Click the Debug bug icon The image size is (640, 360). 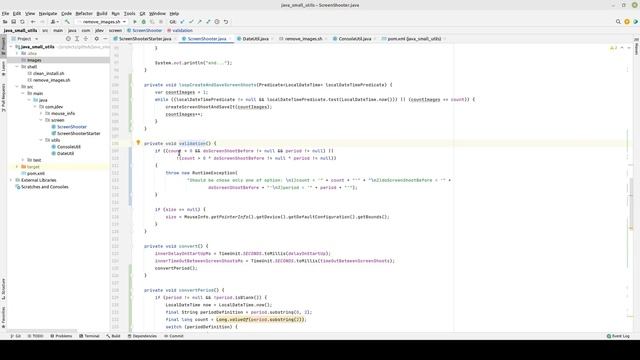144,22
